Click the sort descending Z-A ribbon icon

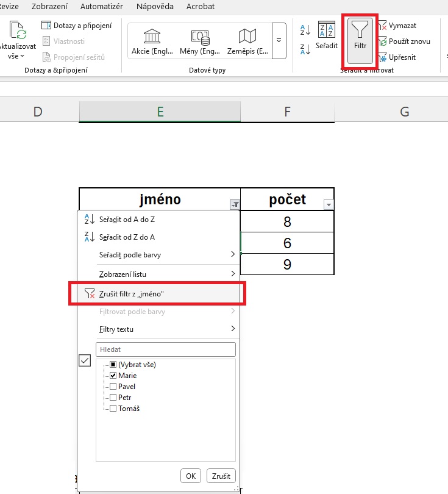(x=305, y=49)
